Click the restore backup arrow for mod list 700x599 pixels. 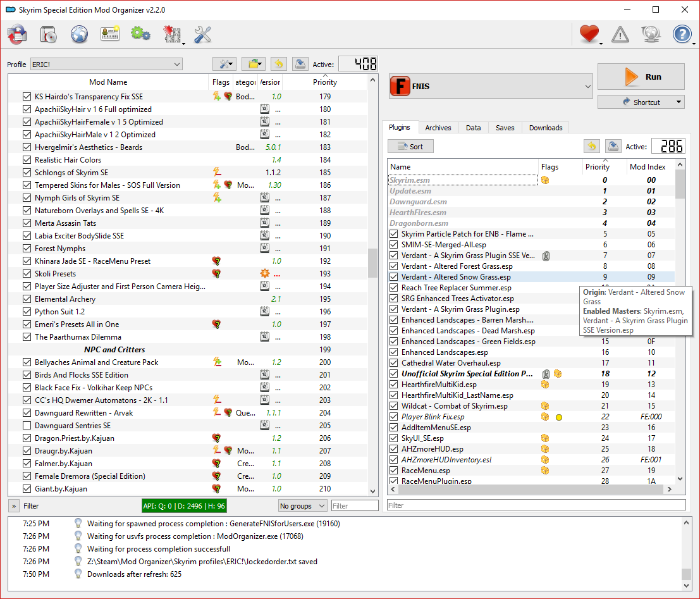(x=279, y=64)
